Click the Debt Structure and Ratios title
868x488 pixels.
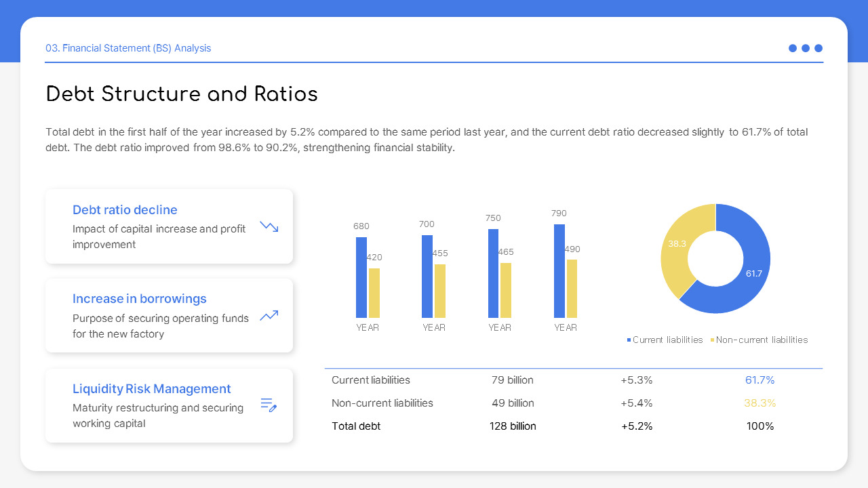click(182, 94)
